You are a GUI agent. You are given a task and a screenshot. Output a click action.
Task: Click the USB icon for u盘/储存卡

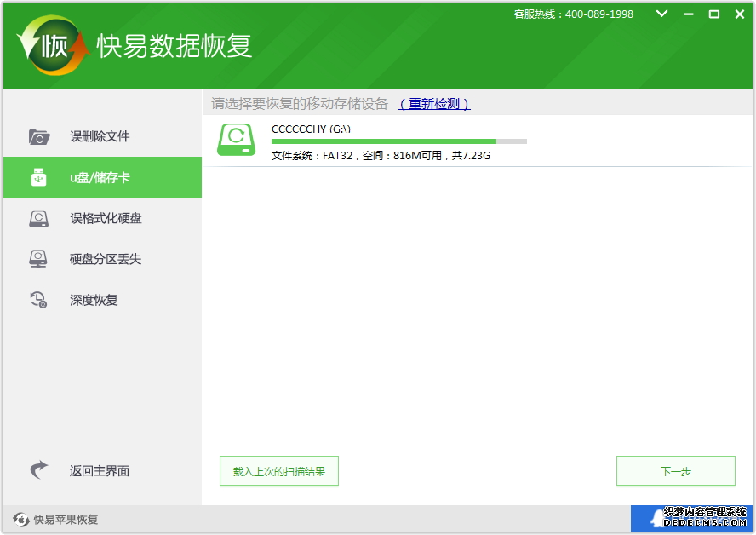click(39, 178)
